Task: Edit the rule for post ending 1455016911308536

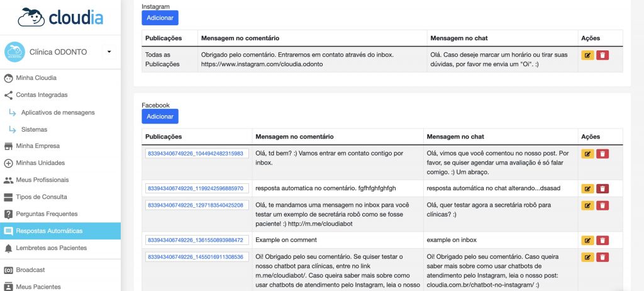Action: coord(588,257)
